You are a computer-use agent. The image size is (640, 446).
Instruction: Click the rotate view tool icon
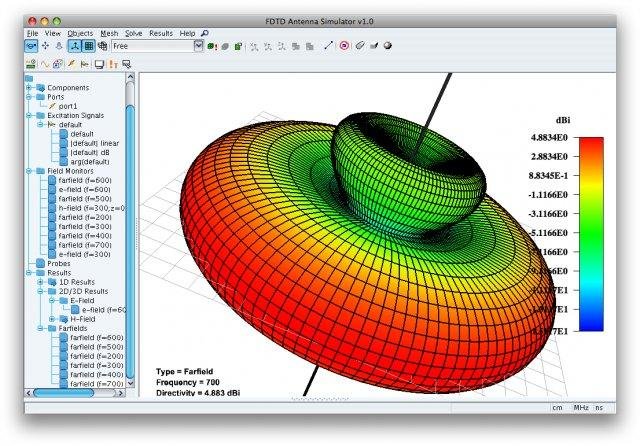[32, 46]
